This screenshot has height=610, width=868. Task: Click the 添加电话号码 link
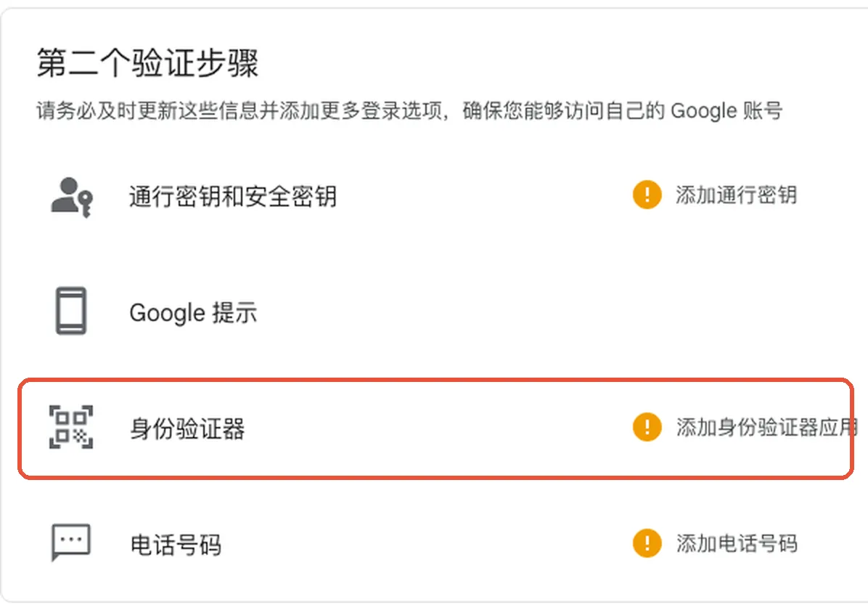coord(737,543)
